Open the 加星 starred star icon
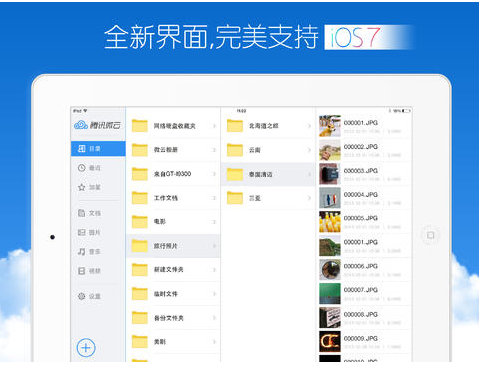The width and height of the screenshot is (481, 372). pos(82,187)
